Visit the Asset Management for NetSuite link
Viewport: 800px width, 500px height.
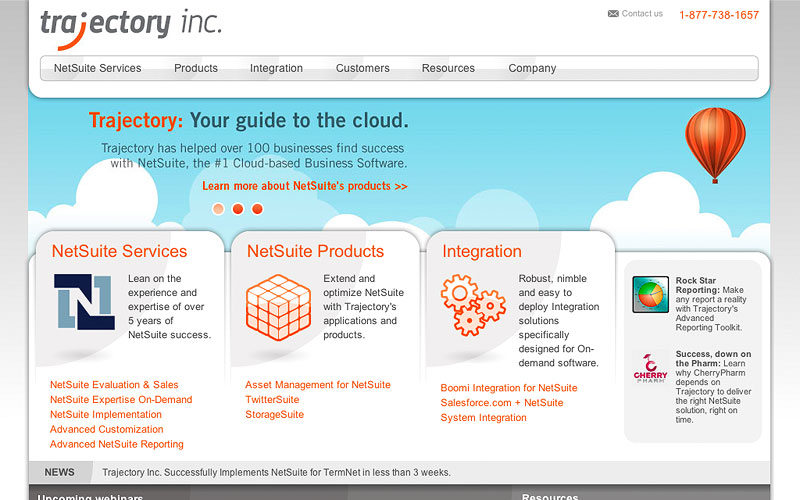coord(318,385)
